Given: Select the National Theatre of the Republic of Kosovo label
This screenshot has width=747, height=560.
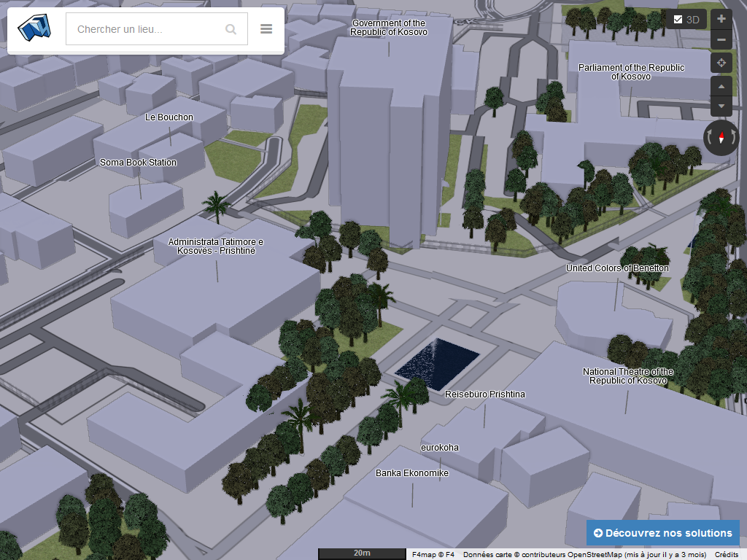Looking at the screenshot, I should click(628, 376).
